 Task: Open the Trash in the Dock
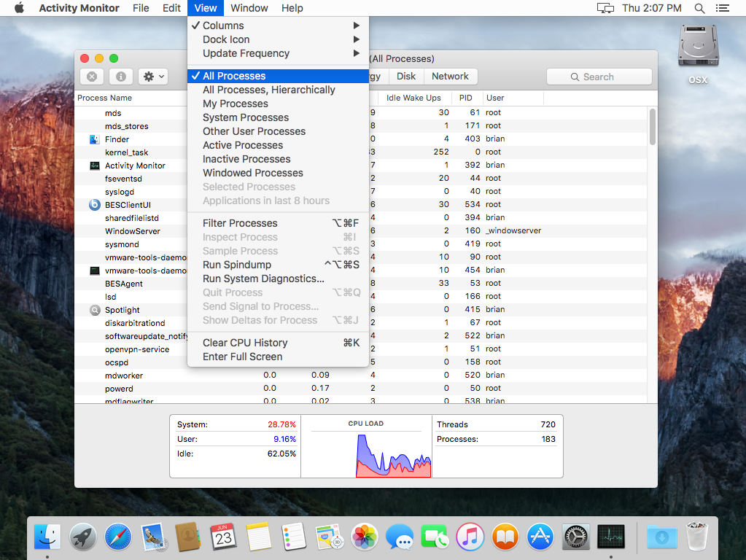(697, 537)
